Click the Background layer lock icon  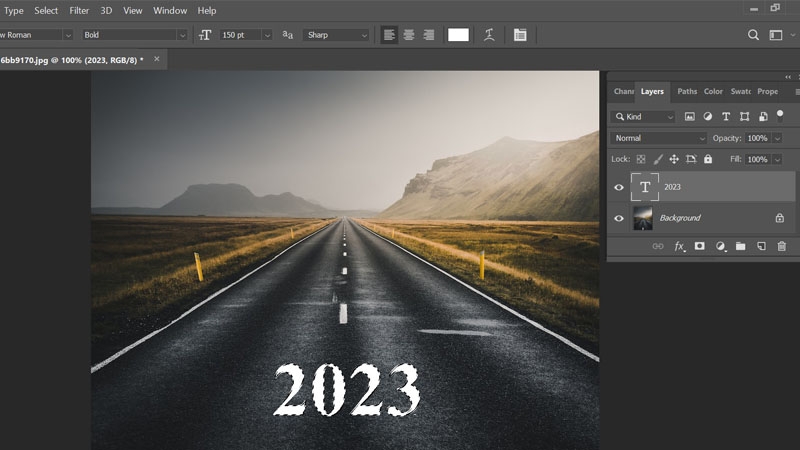[x=780, y=218]
